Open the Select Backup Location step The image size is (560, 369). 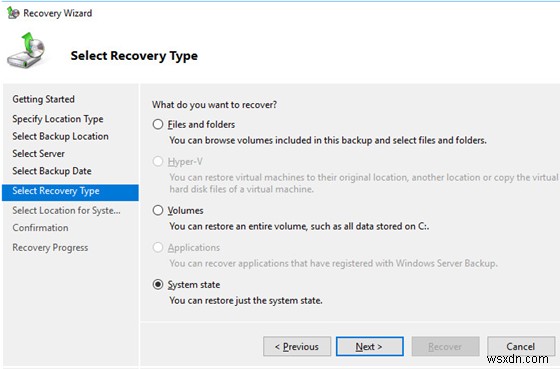60,136
